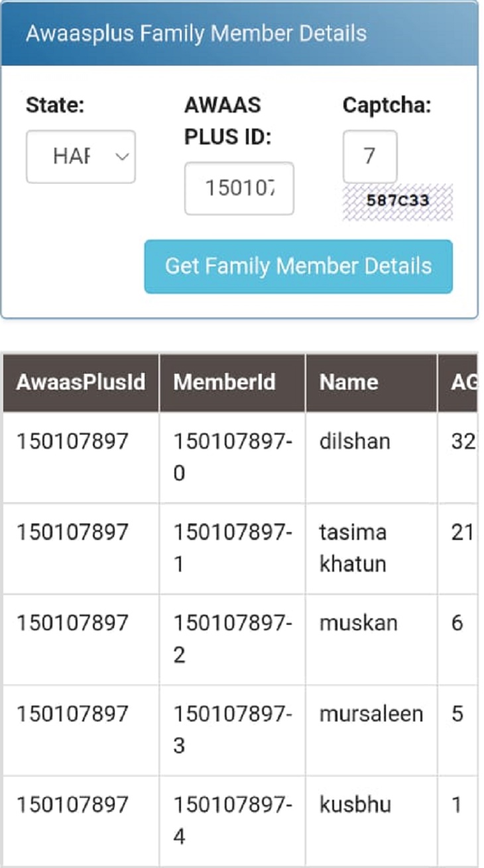Screen dimensions: 484x868
Task: Click member ID 150107897-0 cell
Action: (x=232, y=457)
